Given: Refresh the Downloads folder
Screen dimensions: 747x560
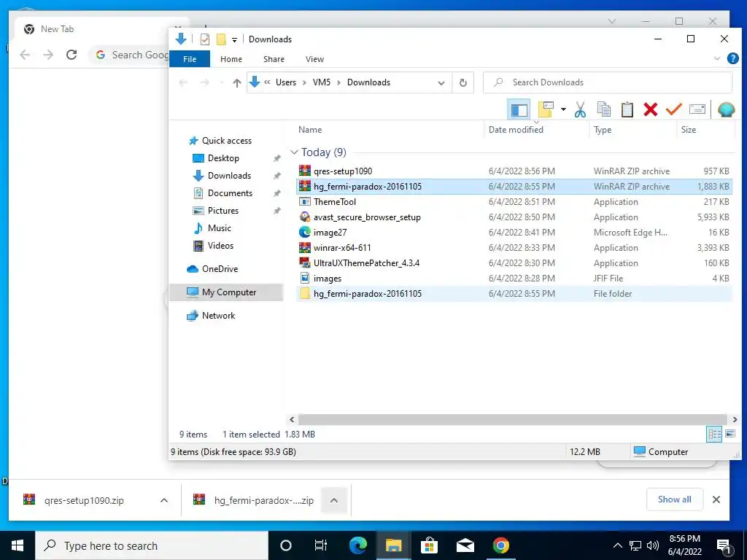Looking at the screenshot, I should (462, 83).
